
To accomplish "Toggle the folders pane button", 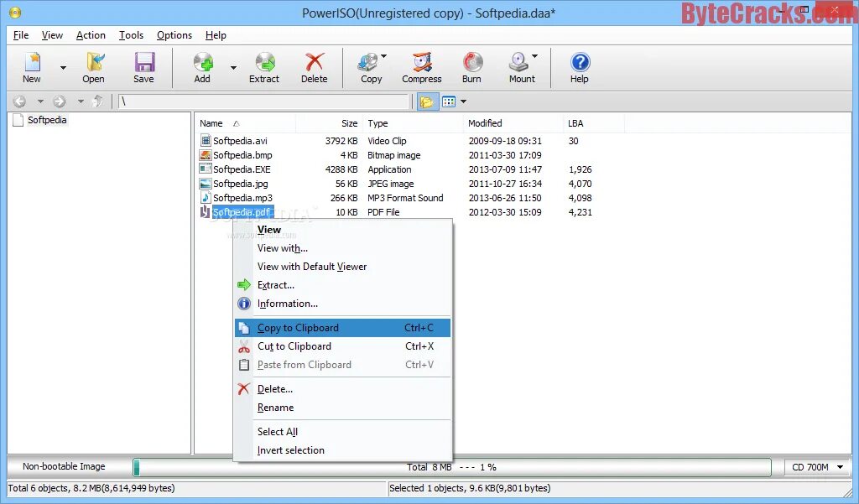I will (427, 101).
